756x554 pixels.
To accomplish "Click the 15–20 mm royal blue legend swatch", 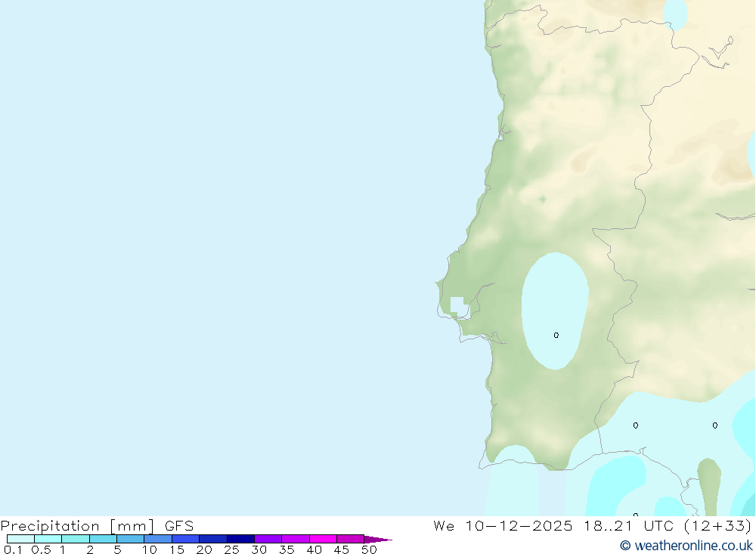I will coord(186,539).
